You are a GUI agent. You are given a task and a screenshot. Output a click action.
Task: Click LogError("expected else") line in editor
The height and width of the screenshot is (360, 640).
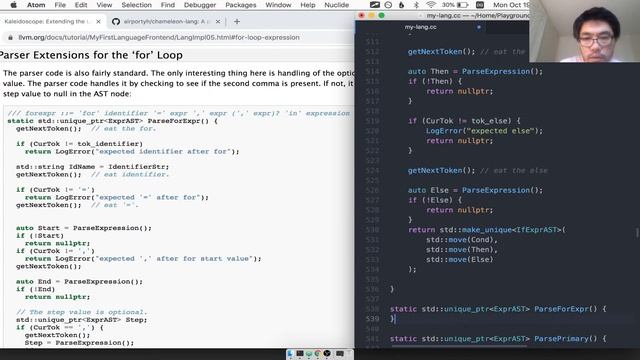click(x=484, y=131)
